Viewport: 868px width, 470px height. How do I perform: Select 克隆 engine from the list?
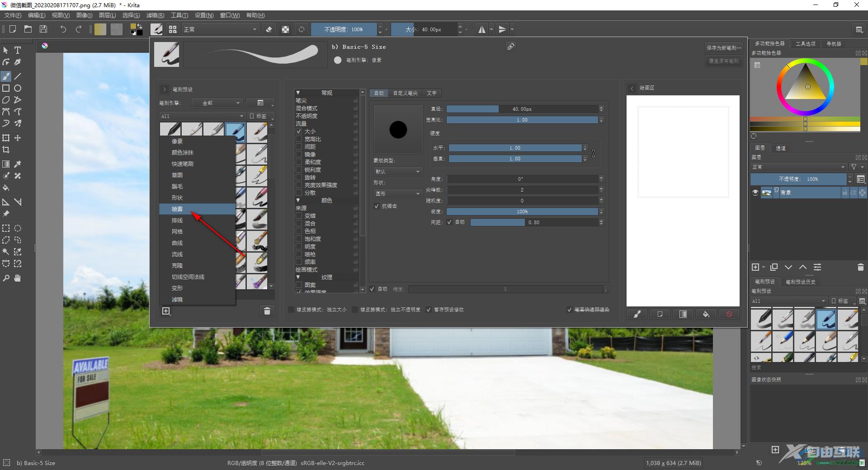197,265
